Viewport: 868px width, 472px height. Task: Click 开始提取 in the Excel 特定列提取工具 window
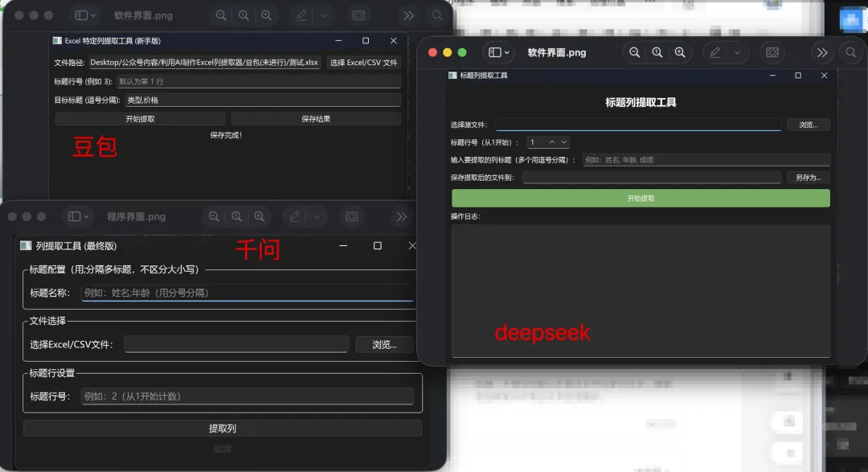(x=140, y=118)
